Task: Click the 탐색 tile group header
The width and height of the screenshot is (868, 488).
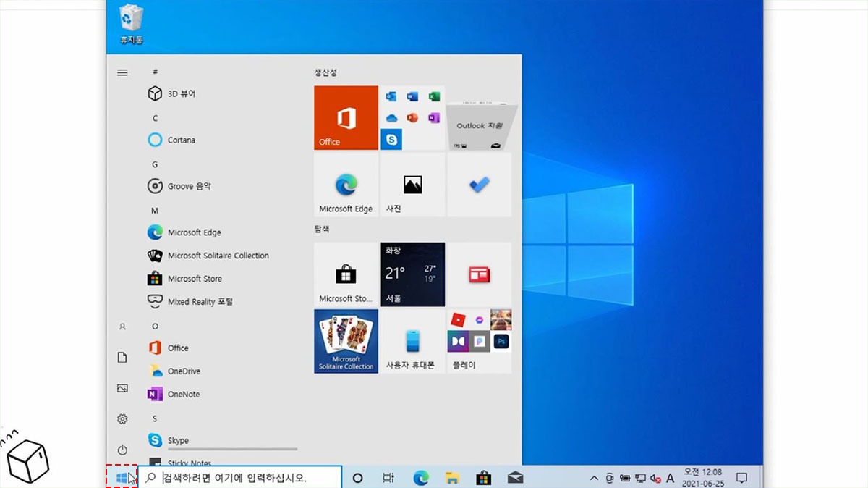Action: pos(321,229)
